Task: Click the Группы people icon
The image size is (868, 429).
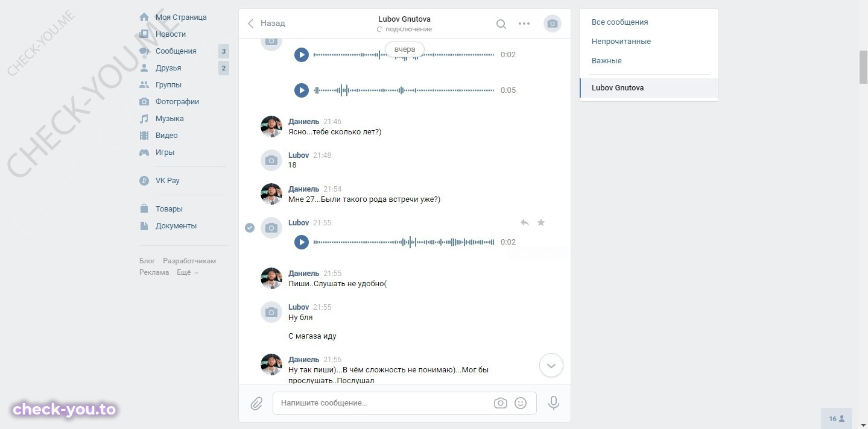Action: [x=144, y=85]
